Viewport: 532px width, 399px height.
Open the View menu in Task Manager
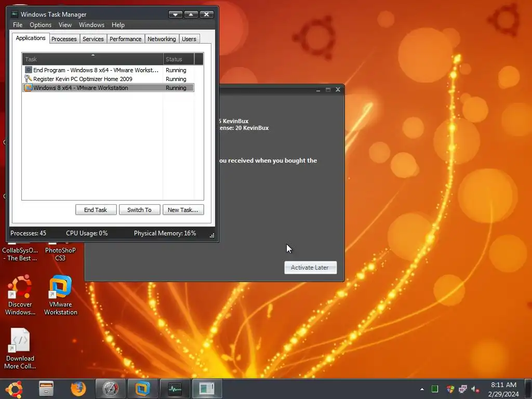click(x=65, y=25)
